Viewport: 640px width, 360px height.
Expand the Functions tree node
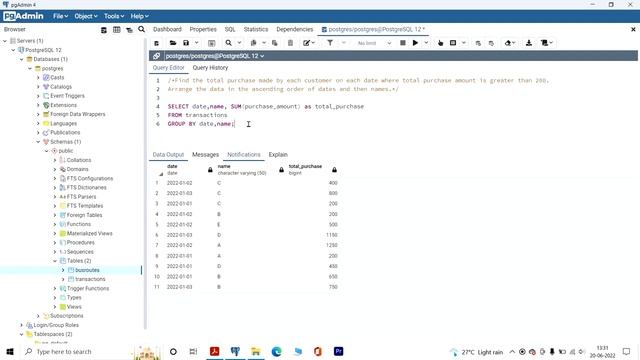(55, 224)
